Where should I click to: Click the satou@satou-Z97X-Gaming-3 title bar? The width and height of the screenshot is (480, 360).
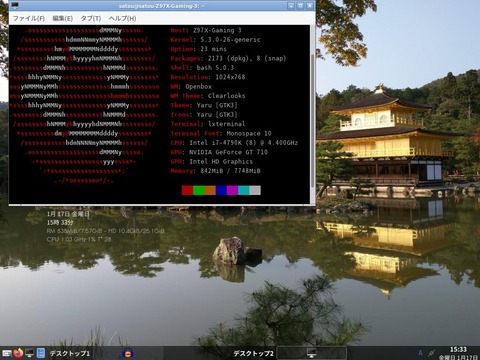click(x=162, y=6)
